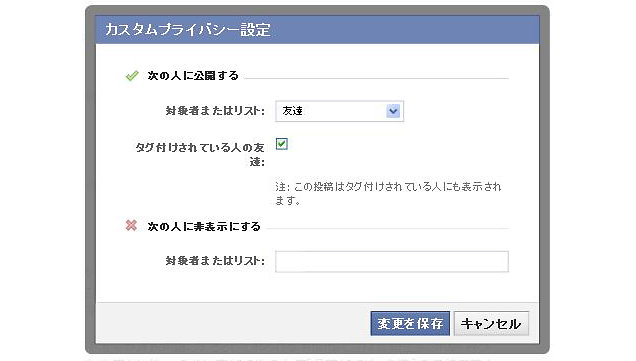The width and height of the screenshot is (636, 361).
Task: Uncheck the タグ付けされている人の友達 checkbox
Action: (281, 144)
